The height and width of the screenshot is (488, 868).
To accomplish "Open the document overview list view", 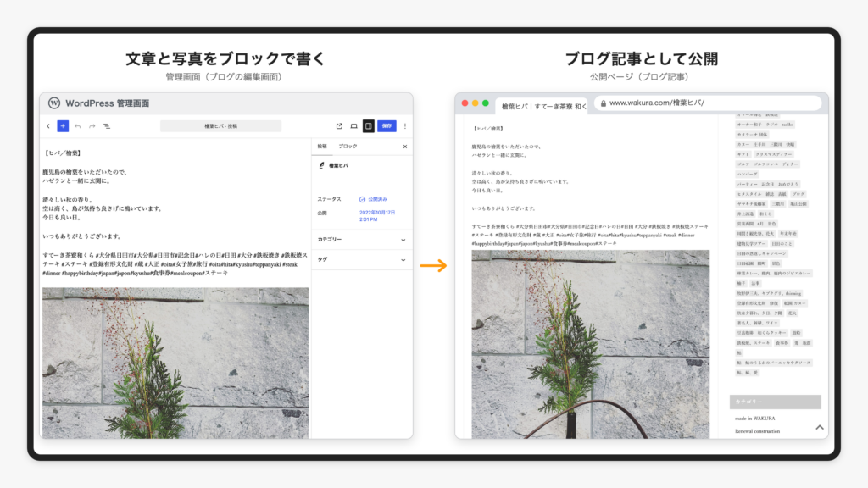I will click(x=107, y=126).
